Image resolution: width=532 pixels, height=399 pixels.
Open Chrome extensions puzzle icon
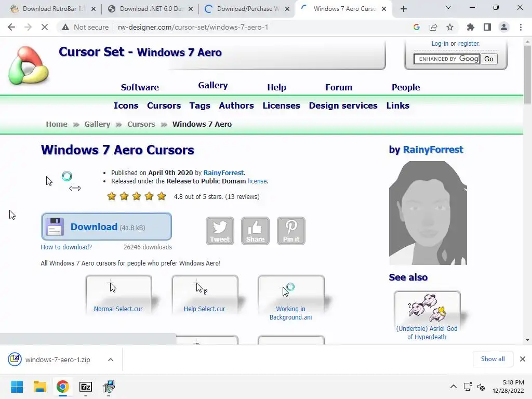coord(471,27)
